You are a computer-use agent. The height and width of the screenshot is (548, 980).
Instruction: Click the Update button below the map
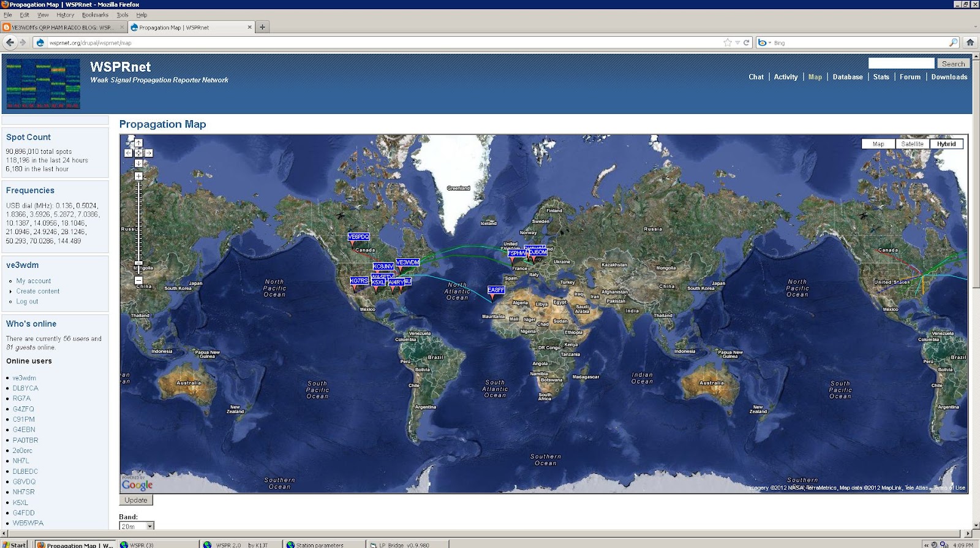click(136, 500)
